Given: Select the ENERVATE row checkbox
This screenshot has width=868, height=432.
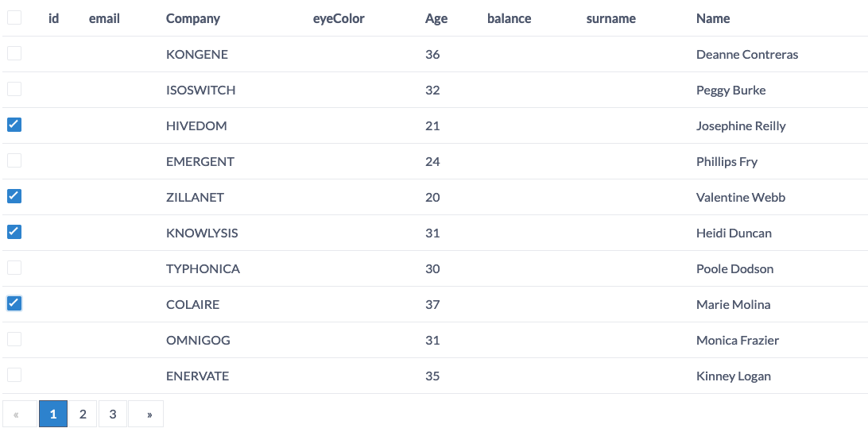Looking at the screenshot, I should [x=14, y=375].
